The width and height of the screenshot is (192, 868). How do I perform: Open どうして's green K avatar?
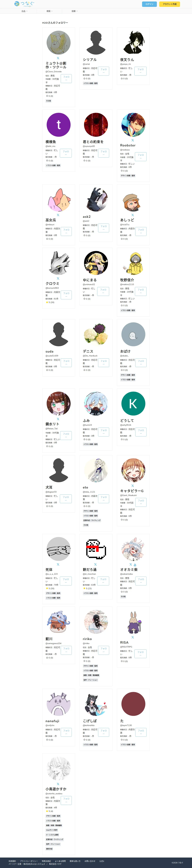click(x=133, y=403)
